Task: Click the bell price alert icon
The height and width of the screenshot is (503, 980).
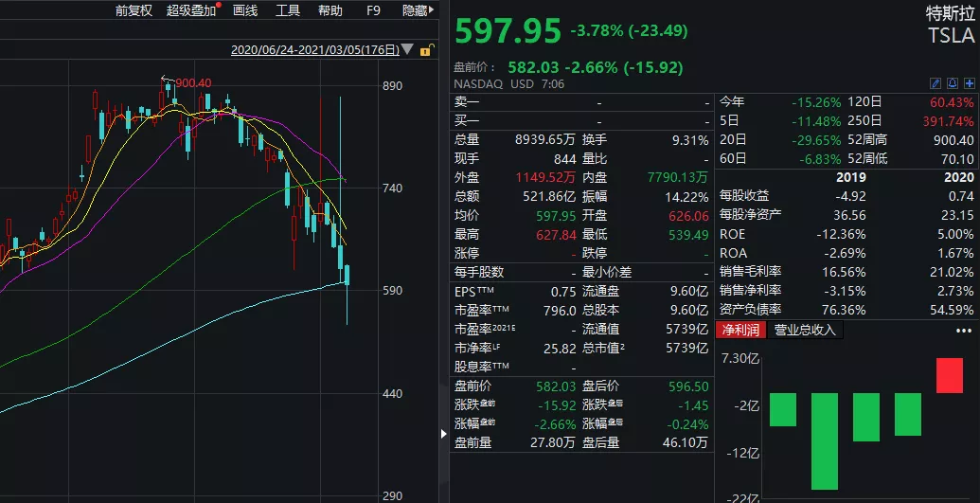Action: (953, 83)
